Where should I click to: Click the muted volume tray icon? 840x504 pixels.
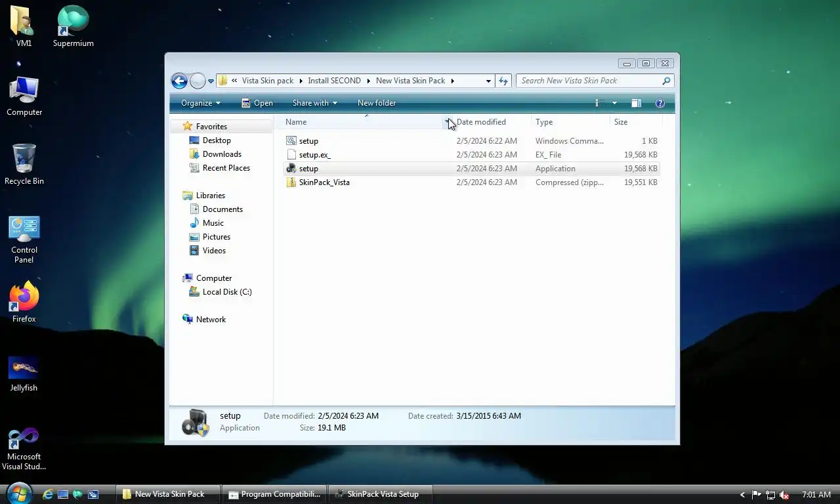click(x=785, y=495)
